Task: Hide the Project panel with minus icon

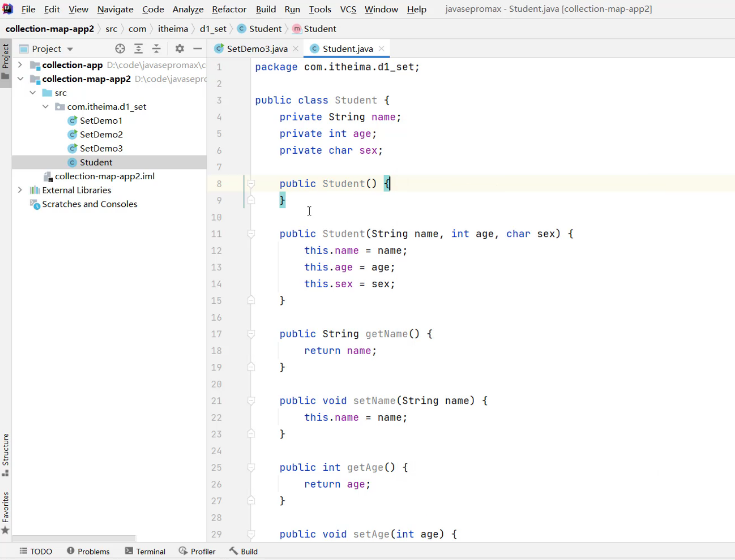Action: click(198, 49)
